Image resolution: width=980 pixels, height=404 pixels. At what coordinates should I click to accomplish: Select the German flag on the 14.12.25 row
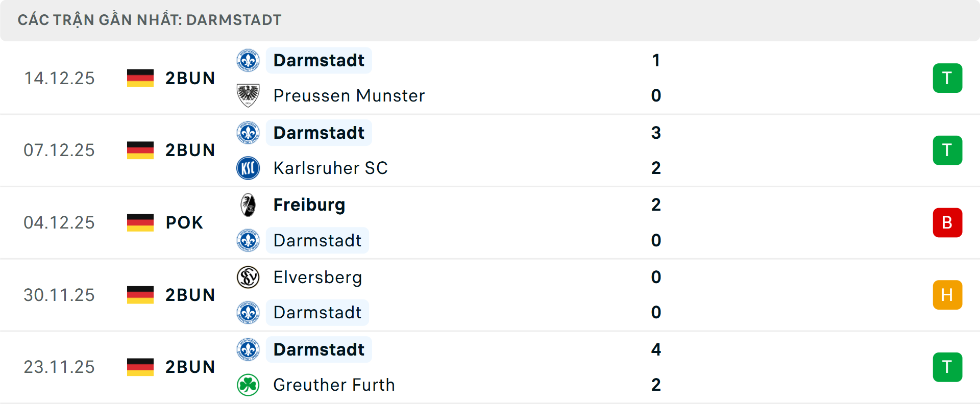coord(140,78)
